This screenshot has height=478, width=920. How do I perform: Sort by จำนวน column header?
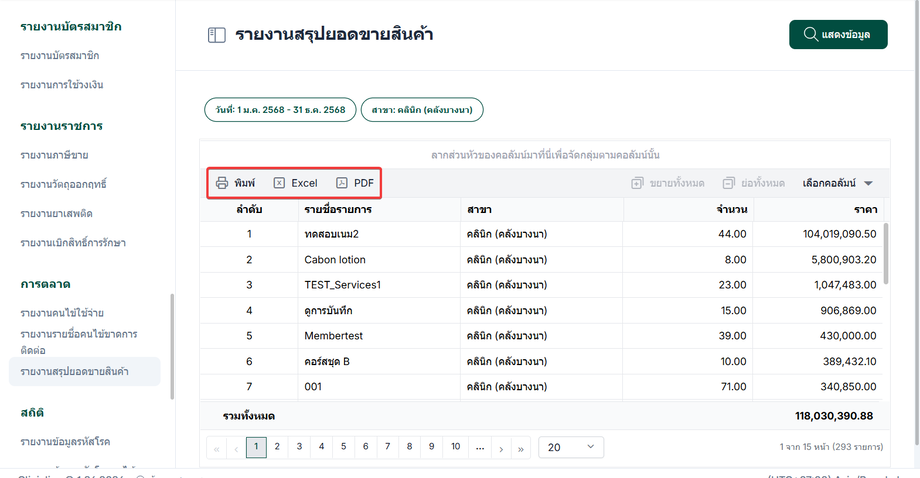tap(688, 209)
